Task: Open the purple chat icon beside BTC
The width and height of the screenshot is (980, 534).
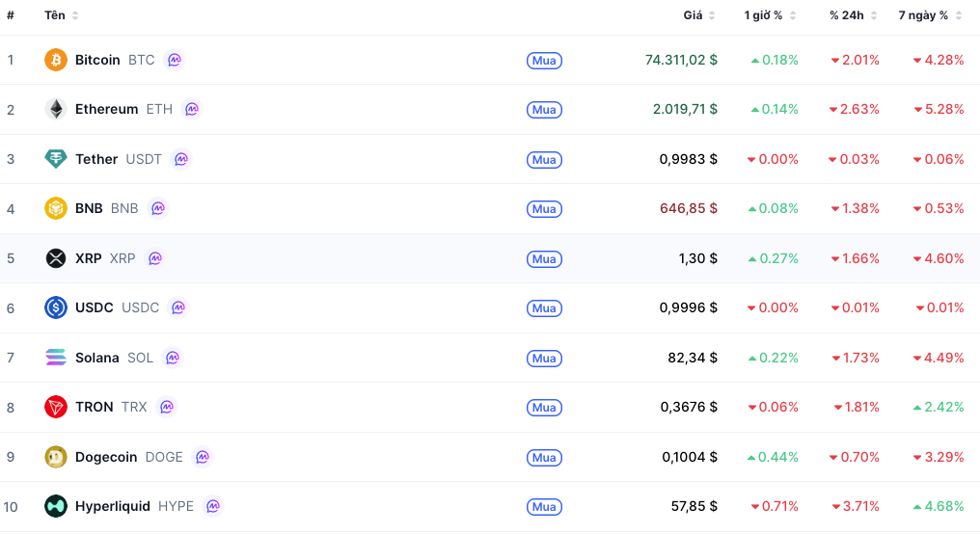Action: point(175,60)
